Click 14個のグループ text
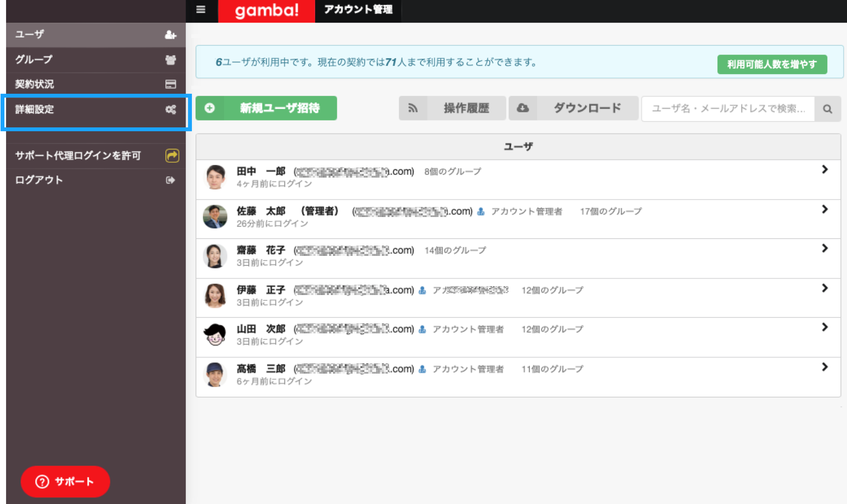Screen dimensions: 847x504 click(x=455, y=250)
